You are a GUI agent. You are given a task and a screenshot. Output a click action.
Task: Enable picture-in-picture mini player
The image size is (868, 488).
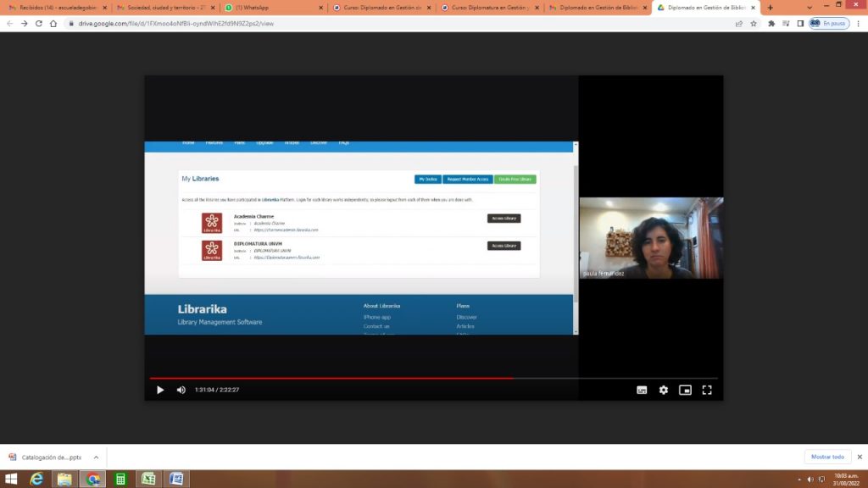coord(685,390)
